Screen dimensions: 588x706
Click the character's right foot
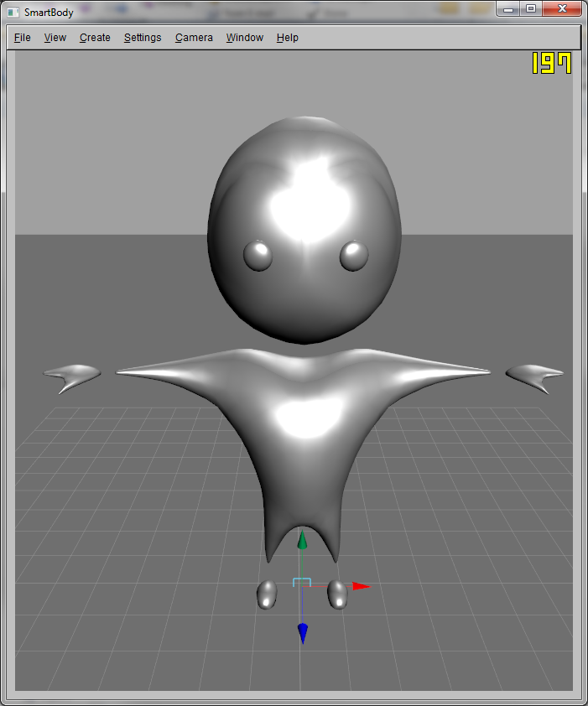(x=337, y=594)
